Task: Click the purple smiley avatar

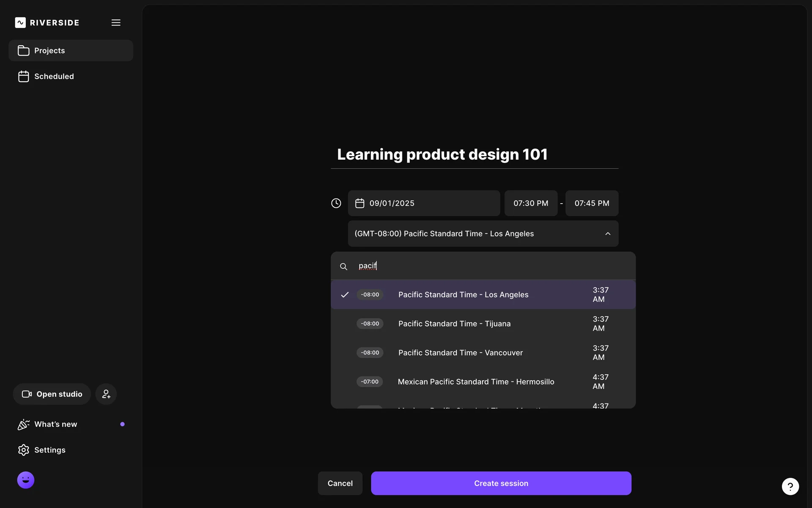Action: pos(26,480)
